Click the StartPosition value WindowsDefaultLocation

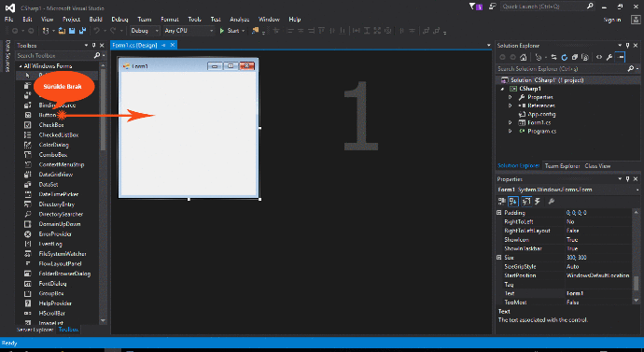tap(599, 275)
